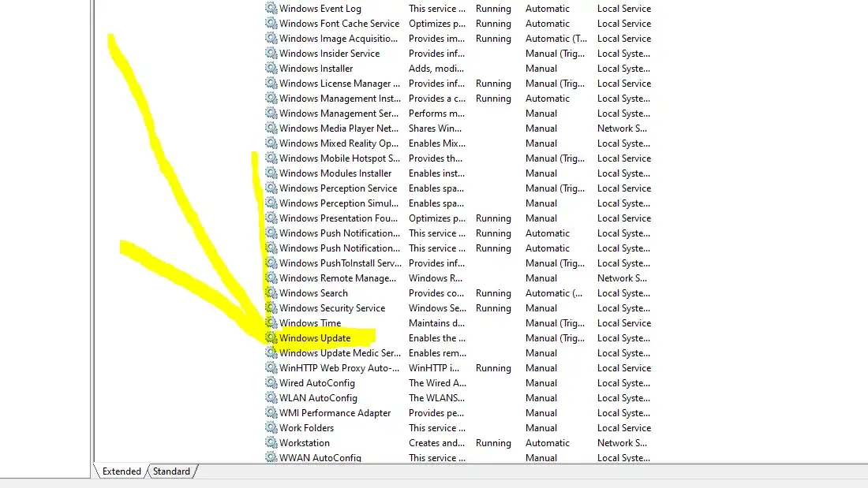Switch to the Standard tab

[x=171, y=471]
